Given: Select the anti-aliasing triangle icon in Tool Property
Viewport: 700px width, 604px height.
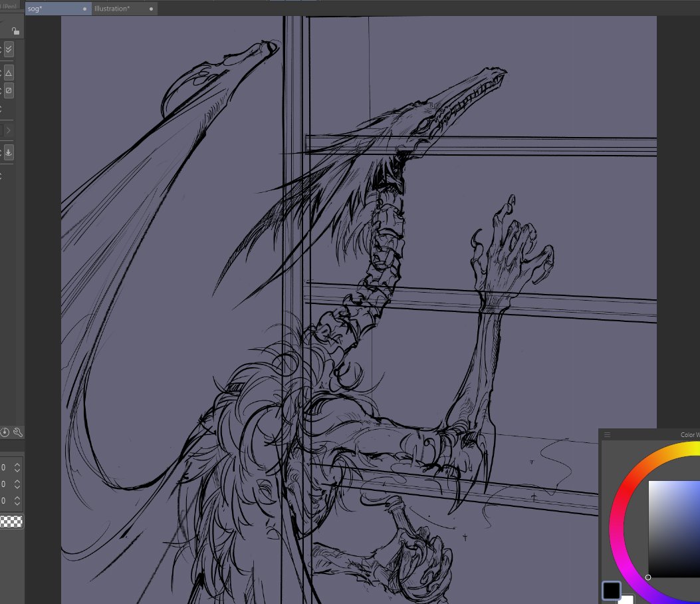Looking at the screenshot, I should (x=9, y=73).
